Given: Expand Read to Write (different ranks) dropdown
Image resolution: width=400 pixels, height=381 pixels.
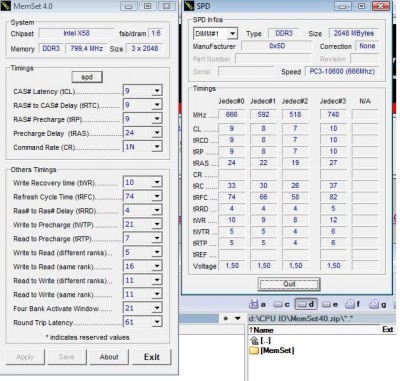Looking at the screenshot, I should (x=157, y=280).
